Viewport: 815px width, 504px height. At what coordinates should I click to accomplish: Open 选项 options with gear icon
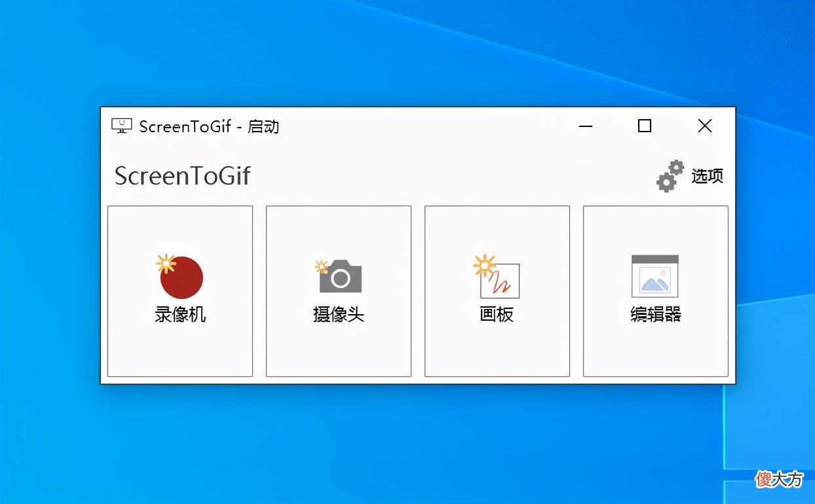coord(690,175)
